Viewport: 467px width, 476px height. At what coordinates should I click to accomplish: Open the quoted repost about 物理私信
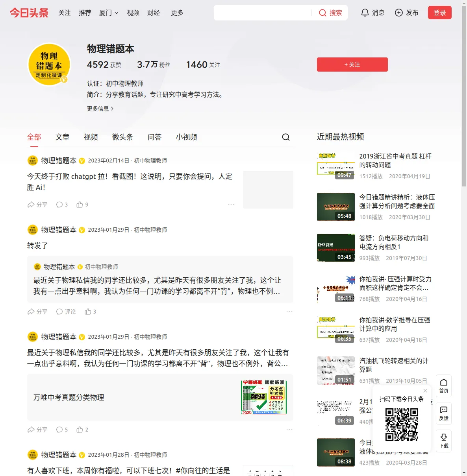point(160,279)
